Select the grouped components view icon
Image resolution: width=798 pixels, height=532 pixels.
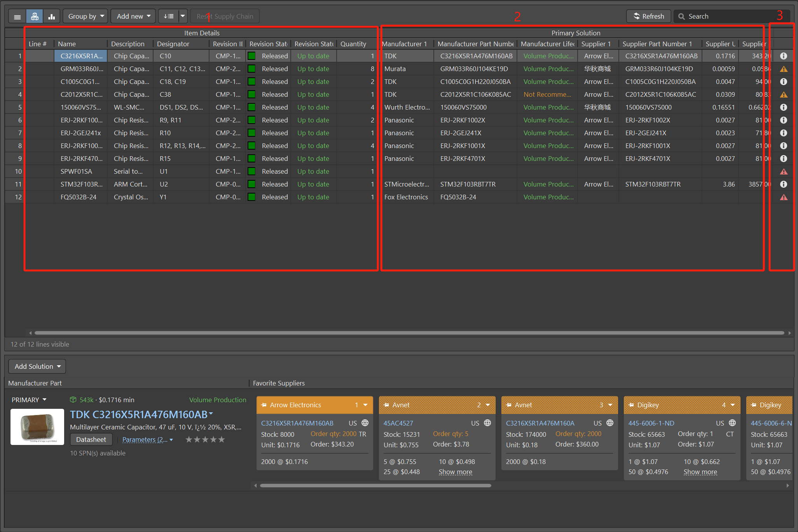35,16
